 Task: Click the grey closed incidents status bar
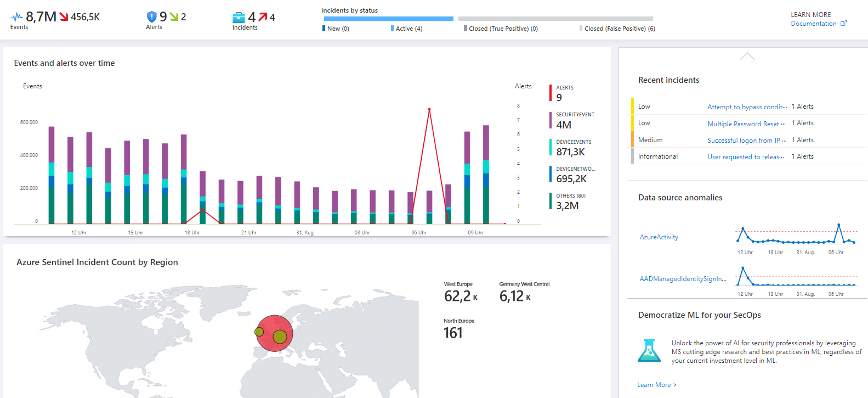coord(555,19)
